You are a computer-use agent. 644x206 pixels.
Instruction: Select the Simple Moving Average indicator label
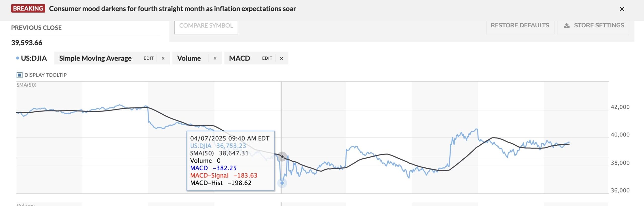click(x=95, y=58)
